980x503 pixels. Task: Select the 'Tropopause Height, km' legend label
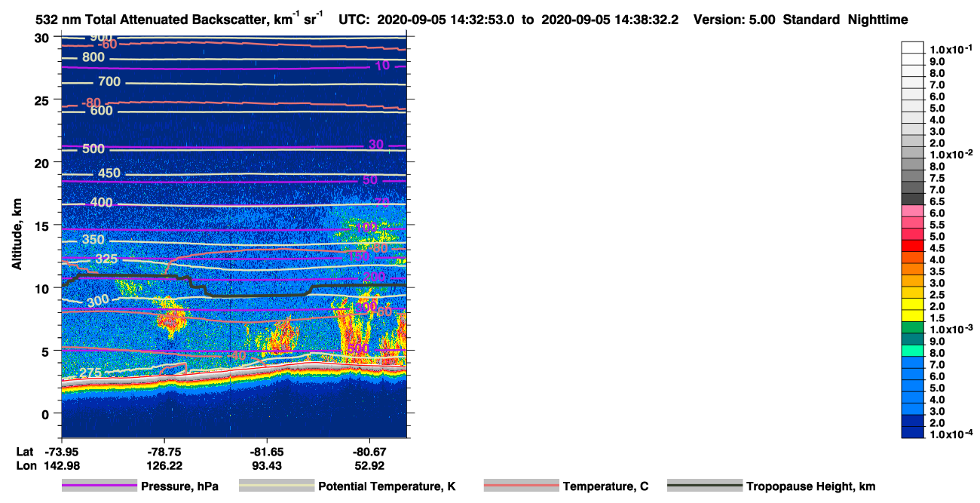coord(810,486)
